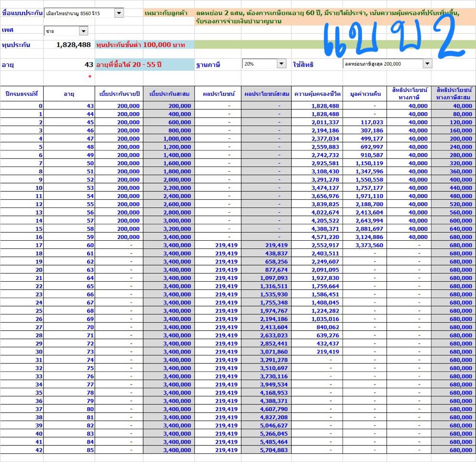Click the green description text about tax deduction
The width and height of the screenshot is (476, 462).
[x=328, y=17]
